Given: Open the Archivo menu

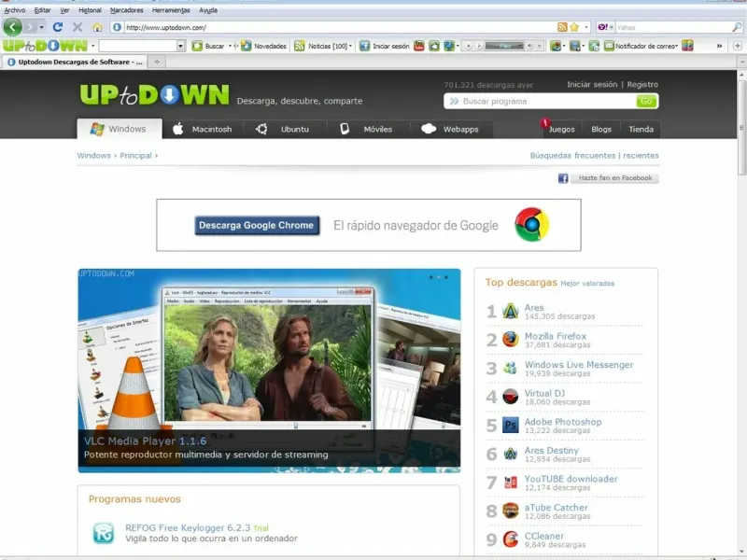Looking at the screenshot, I should (15, 10).
